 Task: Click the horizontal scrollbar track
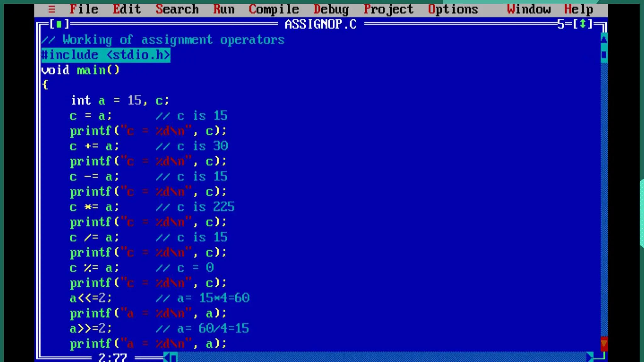(382, 357)
